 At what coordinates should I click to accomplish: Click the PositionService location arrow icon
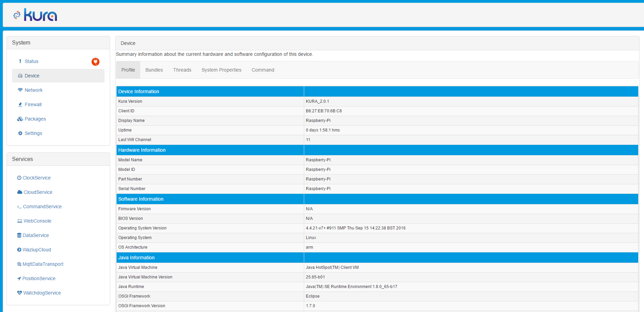click(x=19, y=278)
